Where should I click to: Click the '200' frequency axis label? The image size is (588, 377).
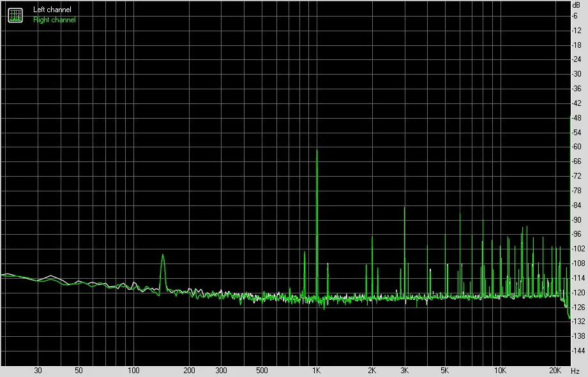(x=189, y=371)
